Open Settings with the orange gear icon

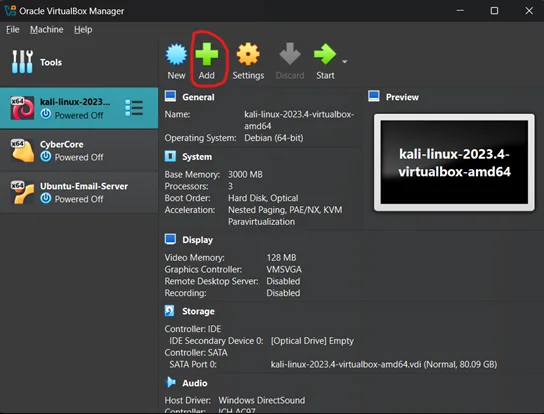click(248, 54)
